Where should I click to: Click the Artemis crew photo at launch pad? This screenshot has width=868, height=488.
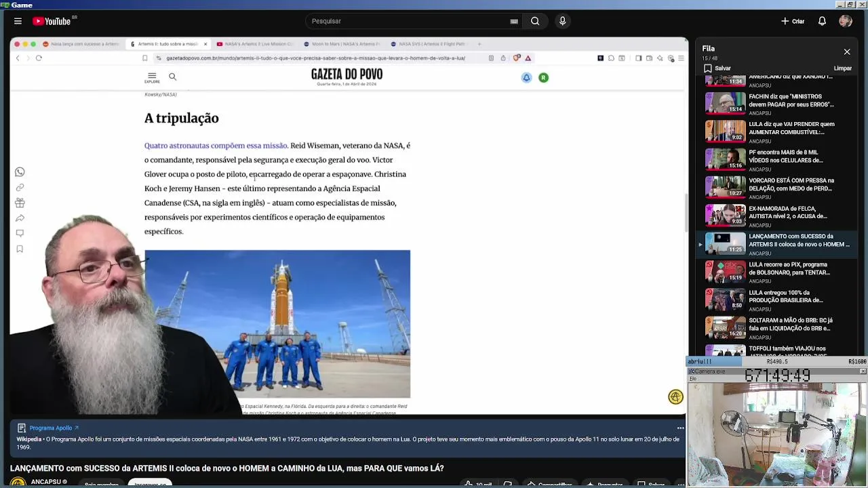(277, 324)
